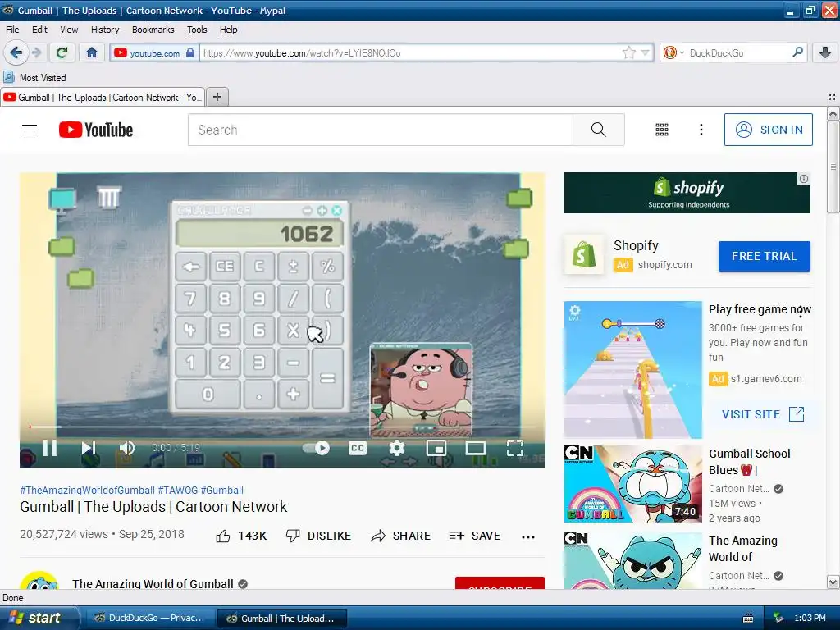Open the Bookmarks menu

[153, 30]
